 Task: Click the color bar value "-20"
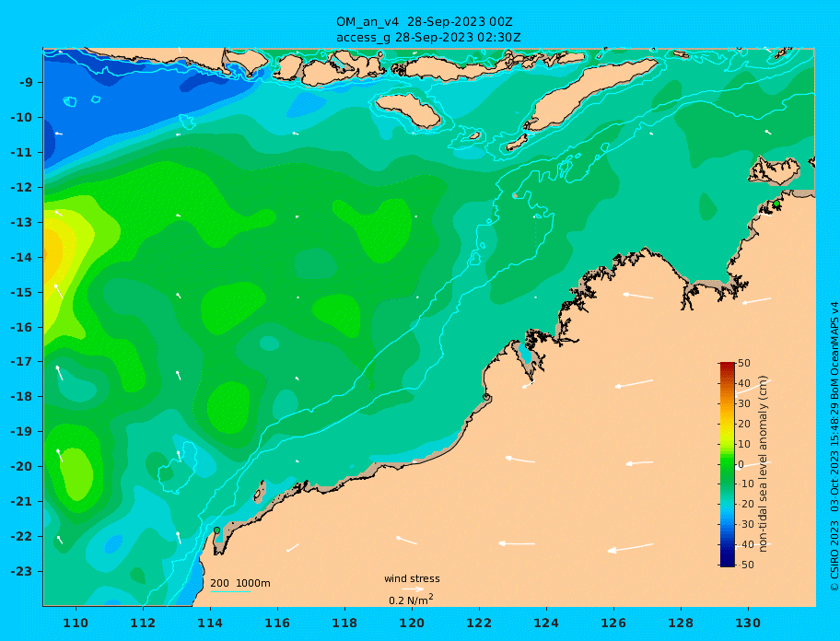pyautogui.click(x=744, y=504)
